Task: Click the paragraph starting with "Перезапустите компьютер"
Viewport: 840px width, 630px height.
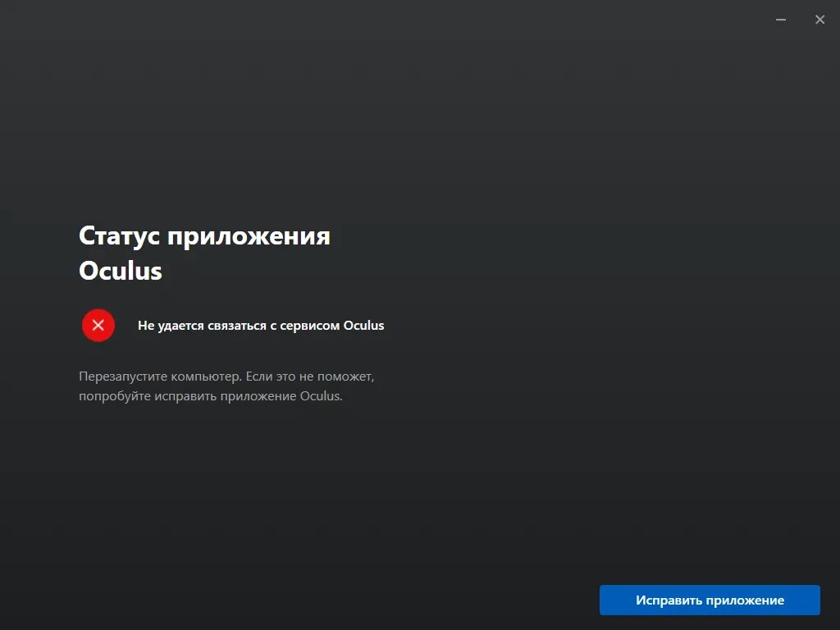Action: point(226,386)
